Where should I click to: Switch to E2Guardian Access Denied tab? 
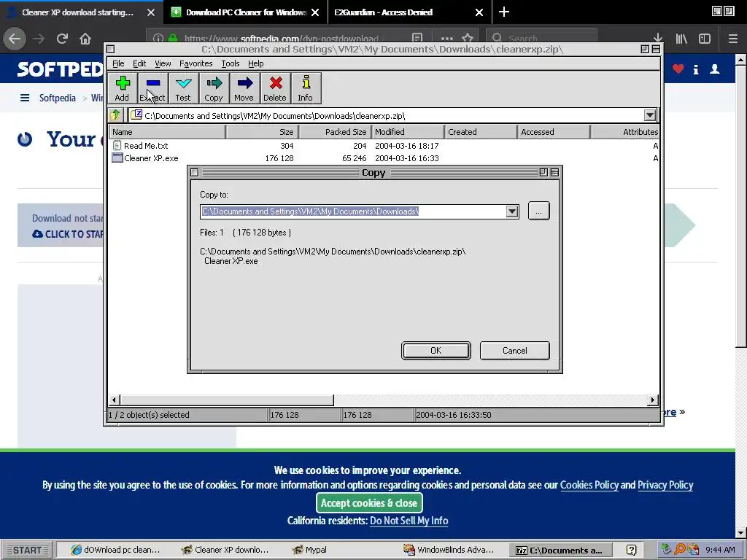[x=410, y=12]
